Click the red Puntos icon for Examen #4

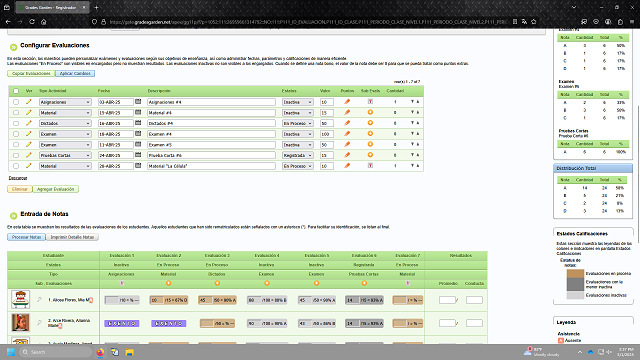[x=347, y=133]
